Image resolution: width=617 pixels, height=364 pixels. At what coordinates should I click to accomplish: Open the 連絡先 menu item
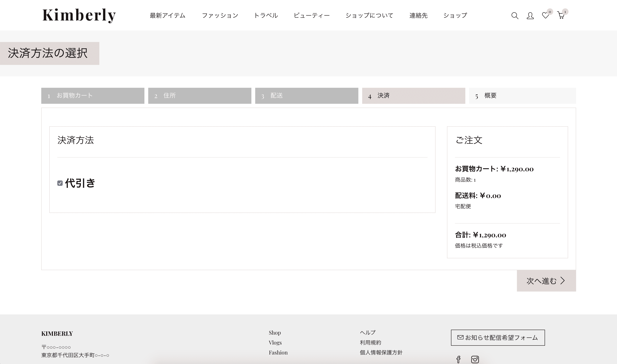(x=418, y=15)
